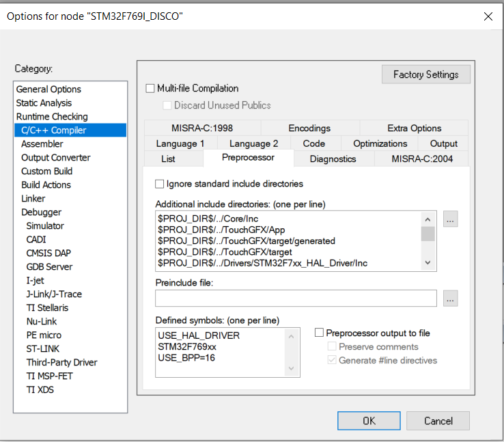This screenshot has width=504, height=442.
Task: Browse for additional include directories
Action: coord(450,219)
